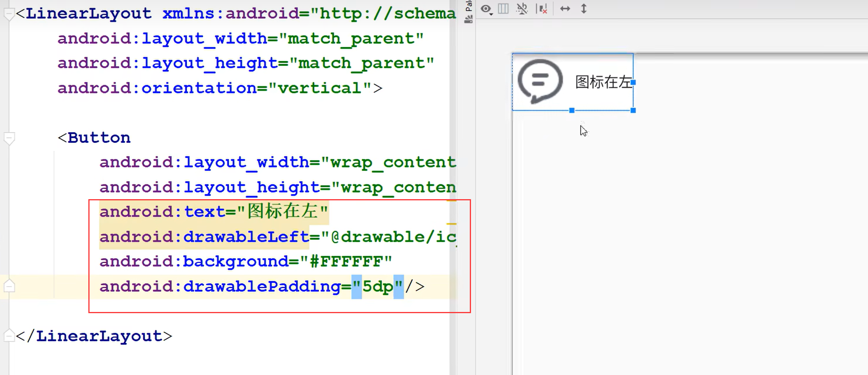Click the android:layout_height="match_parent" line
Viewport: 868px width, 375px height.
pos(246,63)
